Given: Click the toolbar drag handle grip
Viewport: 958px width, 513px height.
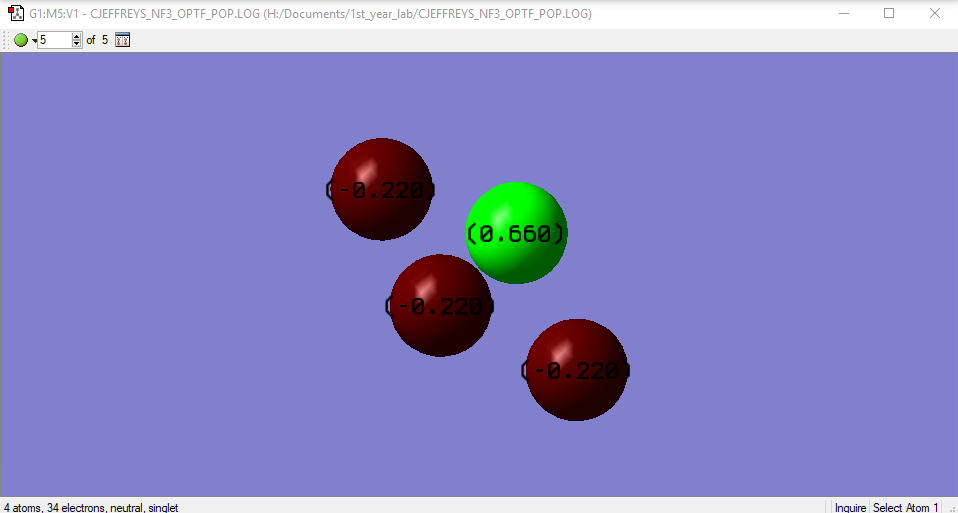Looking at the screenshot, I should tap(7, 40).
